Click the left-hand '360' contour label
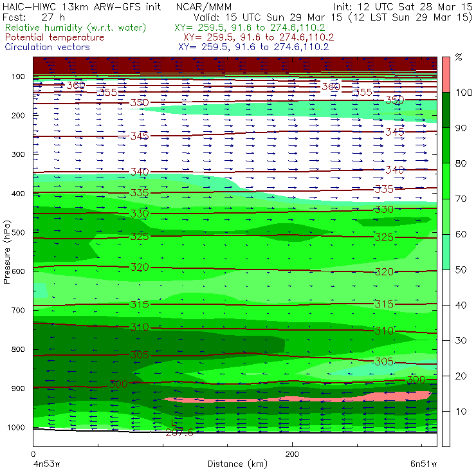 pyautogui.click(x=76, y=86)
